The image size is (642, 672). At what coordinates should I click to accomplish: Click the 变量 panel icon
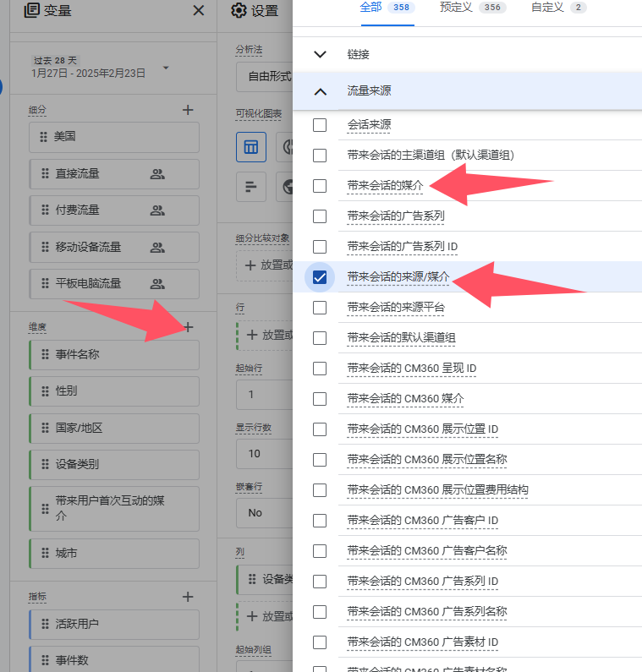click(31, 10)
